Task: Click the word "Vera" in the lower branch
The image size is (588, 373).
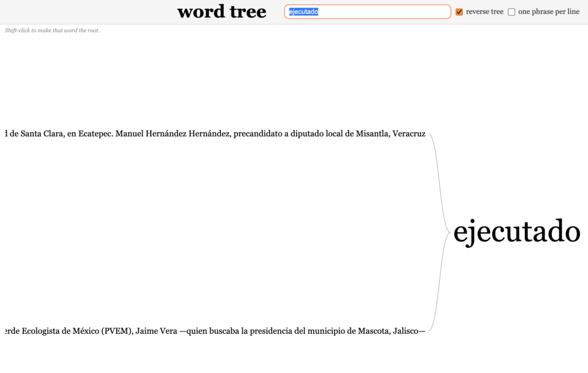Action: coord(168,332)
